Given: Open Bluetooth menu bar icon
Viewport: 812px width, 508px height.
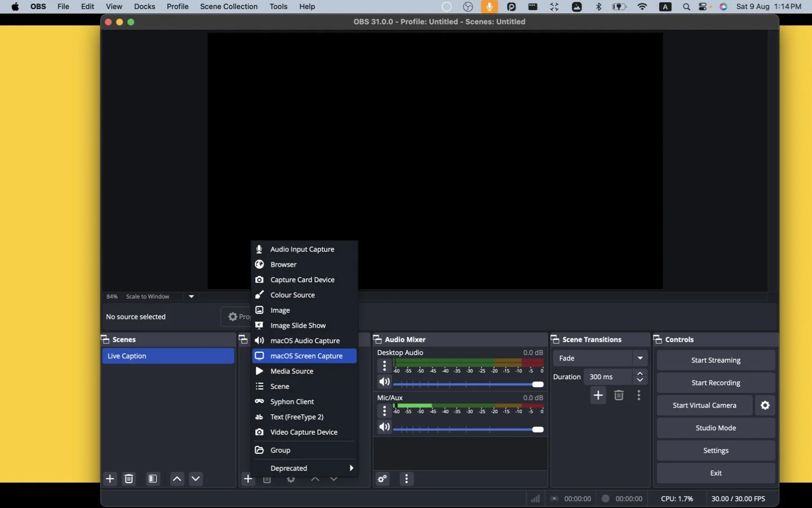Looking at the screenshot, I should point(599,7).
